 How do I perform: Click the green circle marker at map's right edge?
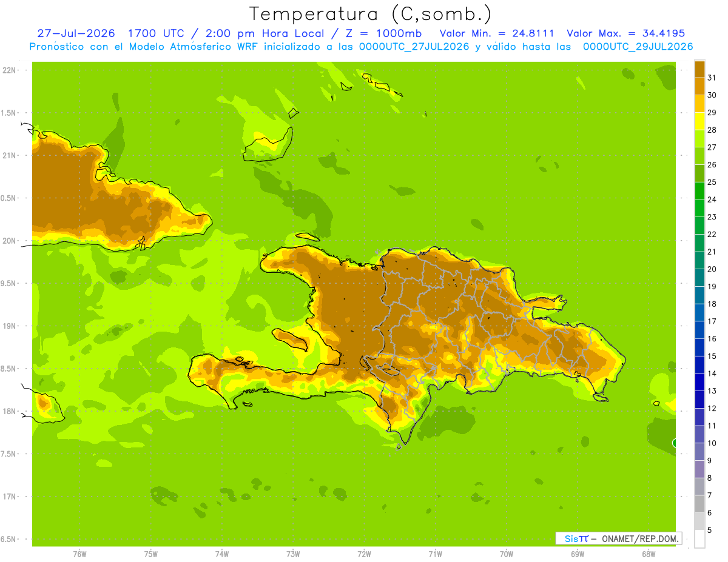coord(675,443)
